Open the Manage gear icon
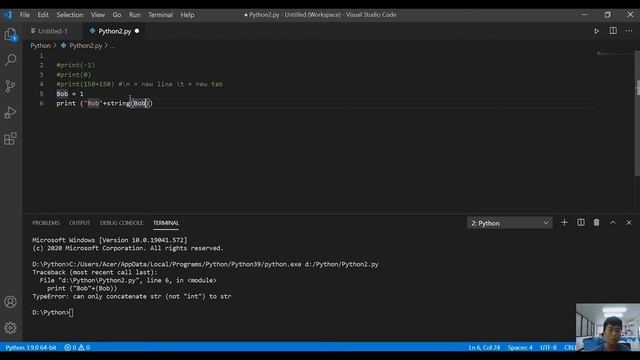This screenshot has height=360, width=640. pos(11,328)
